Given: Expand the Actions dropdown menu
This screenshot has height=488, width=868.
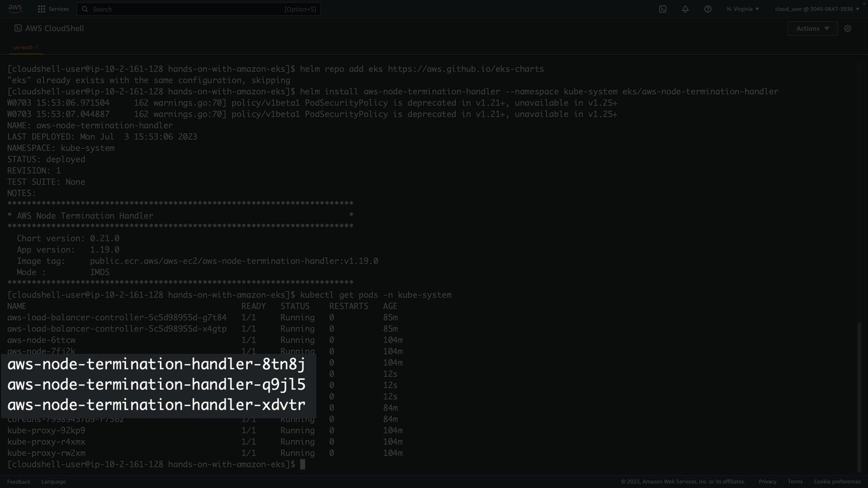Looking at the screenshot, I should coord(812,28).
